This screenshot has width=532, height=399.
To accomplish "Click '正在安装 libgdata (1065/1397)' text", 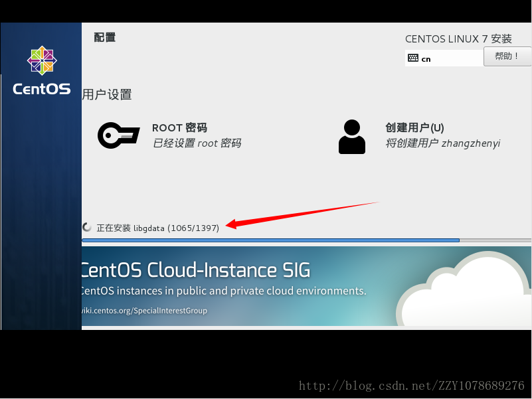I will (x=158, y=228).
